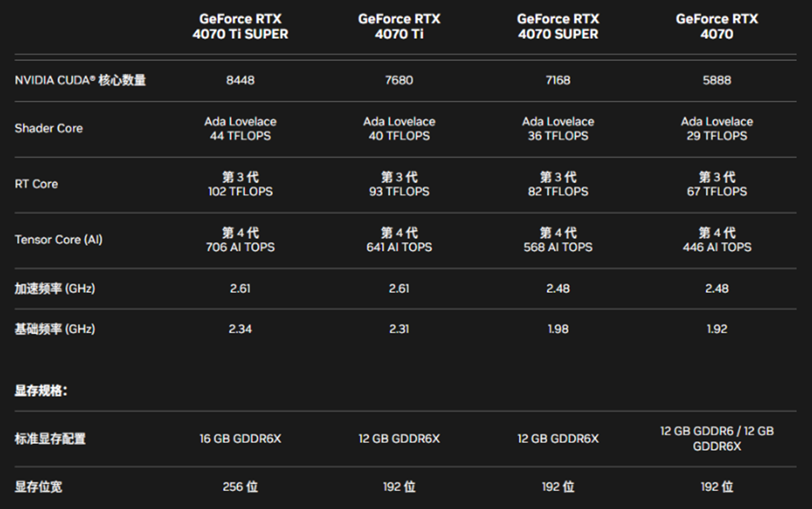Click the 加速频率 (GHz) row label
812x509 pixels.
[55, 289]
